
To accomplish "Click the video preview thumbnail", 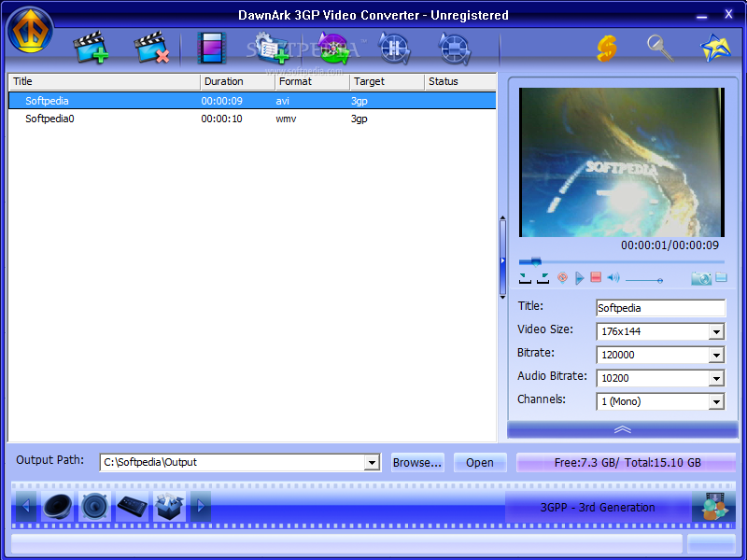I will (x=622, y=161).
